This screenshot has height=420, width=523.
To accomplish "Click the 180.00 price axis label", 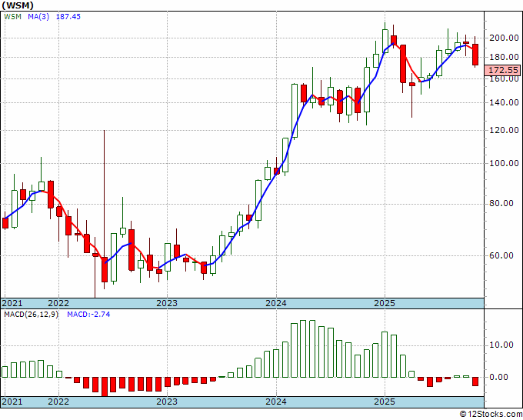I will tap(504, 57).
